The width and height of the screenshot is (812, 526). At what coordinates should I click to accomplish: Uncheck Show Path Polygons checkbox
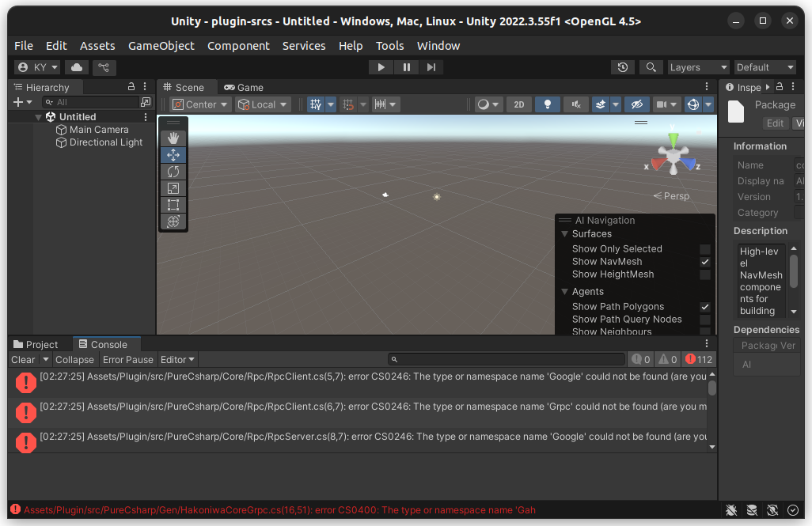pos(704,307)
